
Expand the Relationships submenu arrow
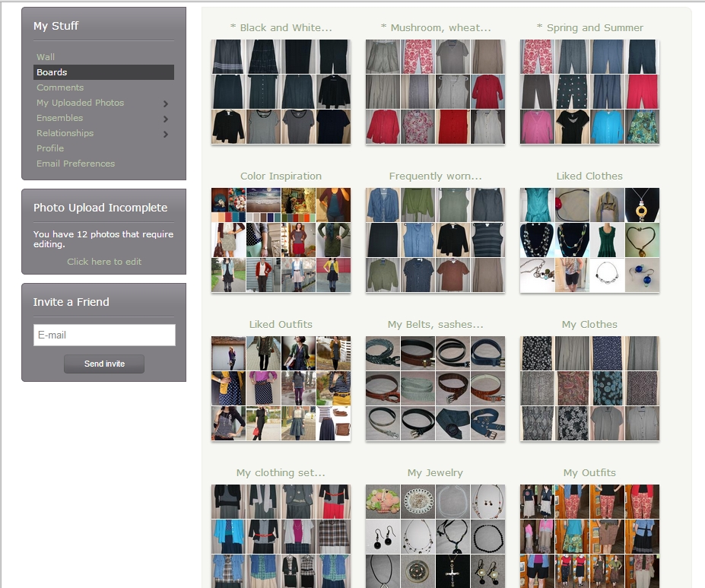[166, 134]
